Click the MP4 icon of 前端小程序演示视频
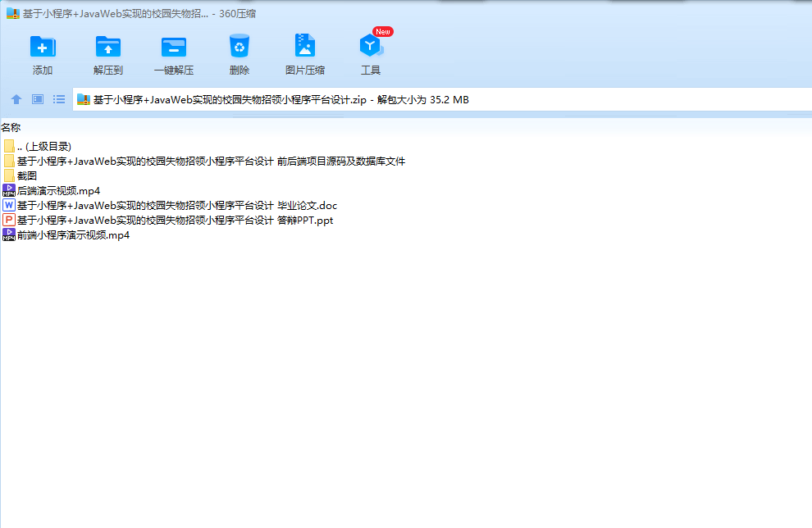This screenshot has width=812, height=528. point(9,235)
